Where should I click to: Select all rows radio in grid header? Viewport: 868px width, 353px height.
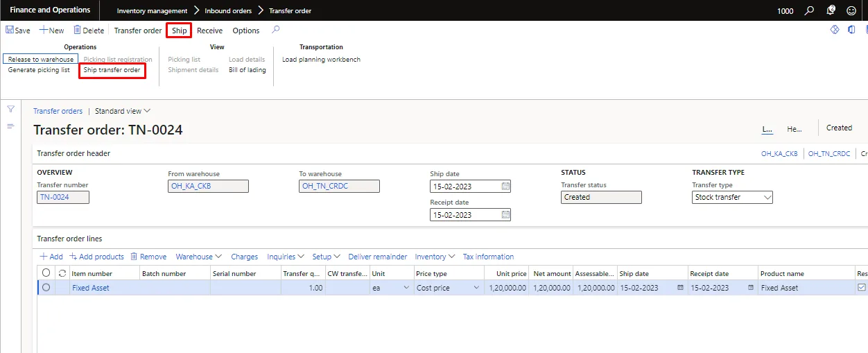pos(46,273)
